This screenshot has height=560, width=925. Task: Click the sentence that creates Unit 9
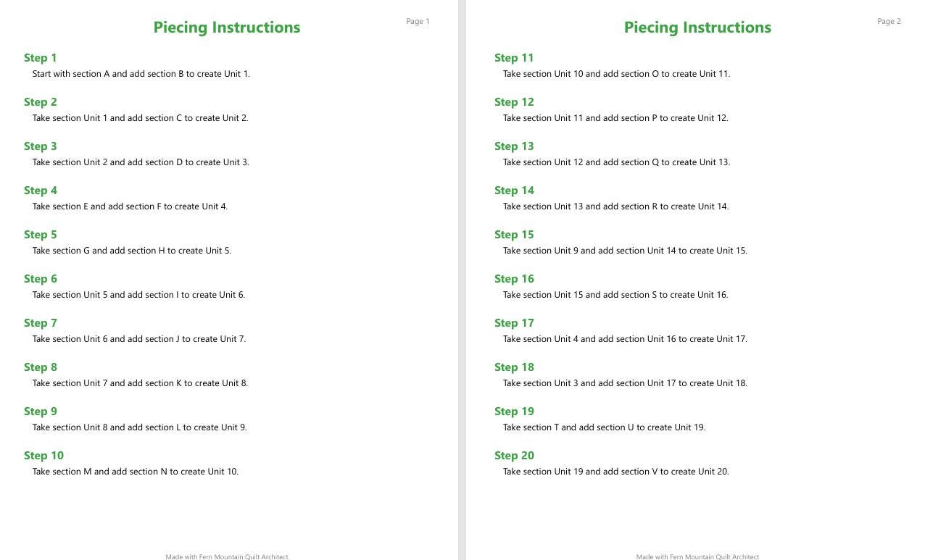coord(140,427)
